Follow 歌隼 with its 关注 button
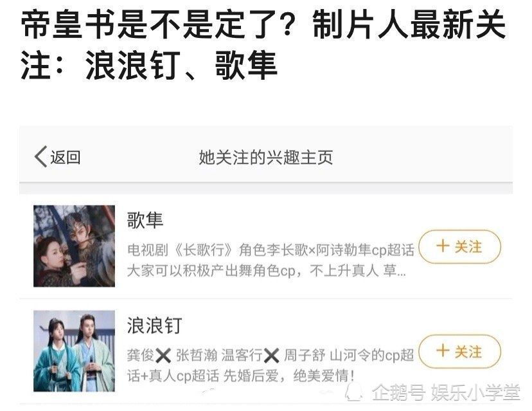This screenshot has width=532, height=411. tap(460, 246)
